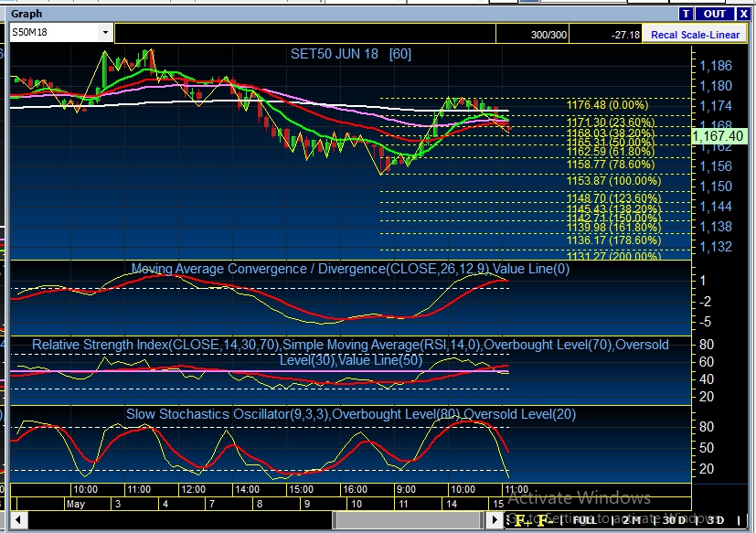Screen dimensions: 756x533
Task: Click the T button in title bar
Action: click(x=686, y=14)
